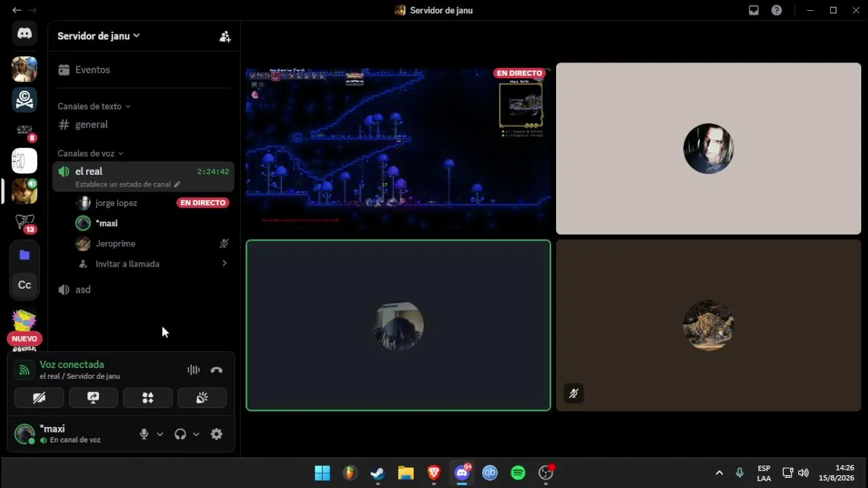
Task: Open the blue server folder
Action: 24,255
